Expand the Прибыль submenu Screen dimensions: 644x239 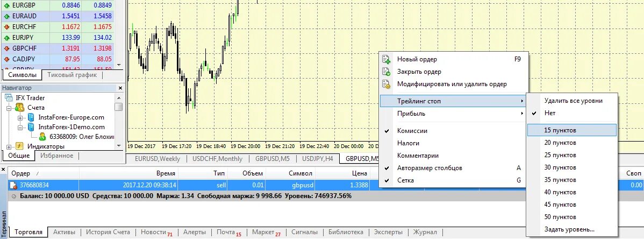pos(453,113)
